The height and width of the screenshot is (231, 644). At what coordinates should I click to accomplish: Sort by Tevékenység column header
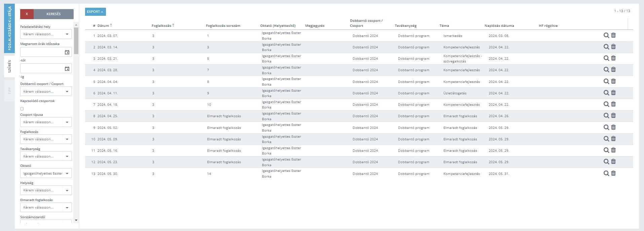pyautogui.click(x=406, y=26)
